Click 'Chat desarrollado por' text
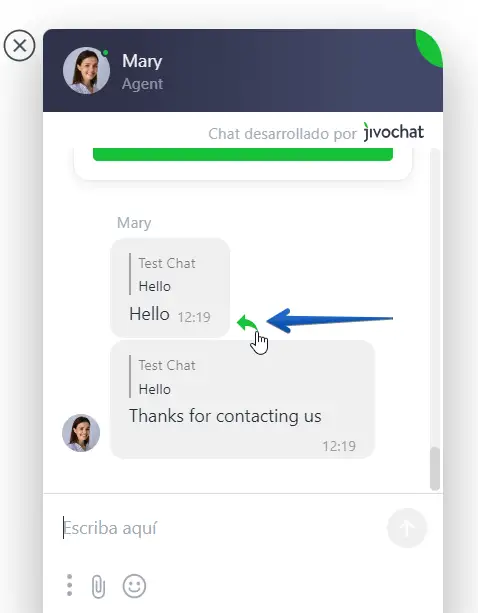 point(282,134)
